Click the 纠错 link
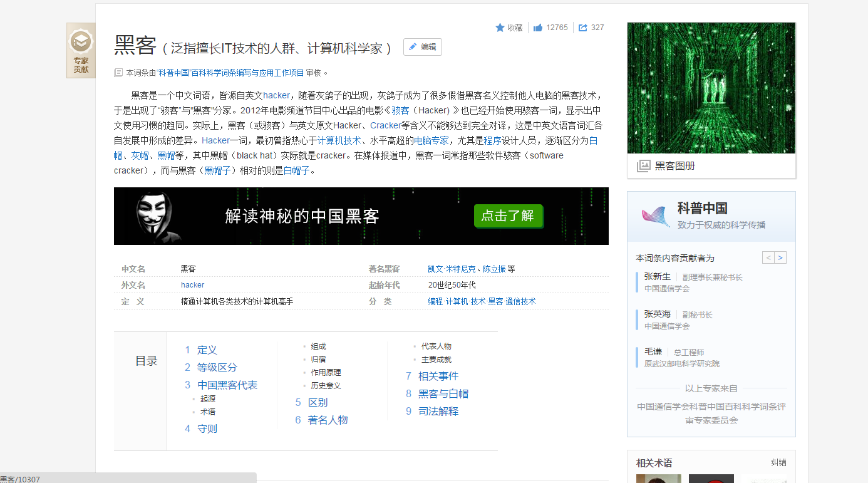Viewport: 868px width, 483px height. [778, 463]
